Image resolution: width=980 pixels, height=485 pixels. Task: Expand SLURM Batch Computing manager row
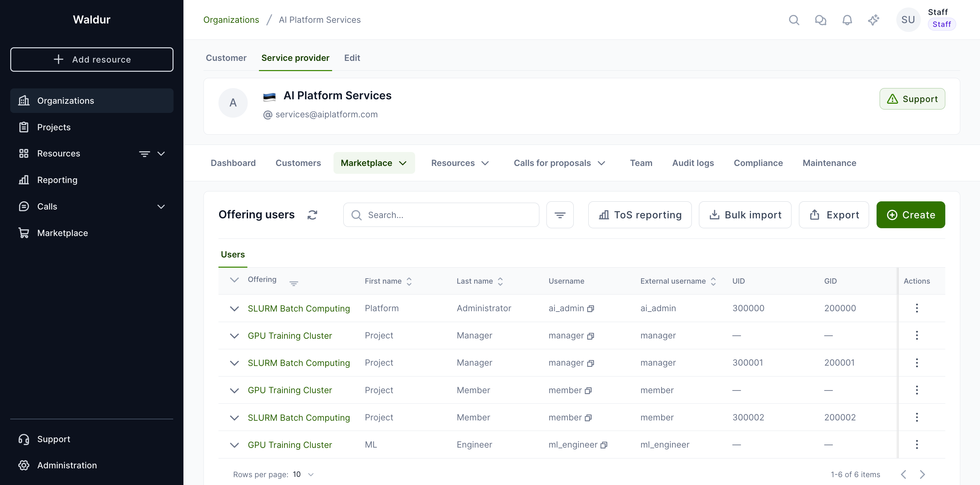pos(234,363)
